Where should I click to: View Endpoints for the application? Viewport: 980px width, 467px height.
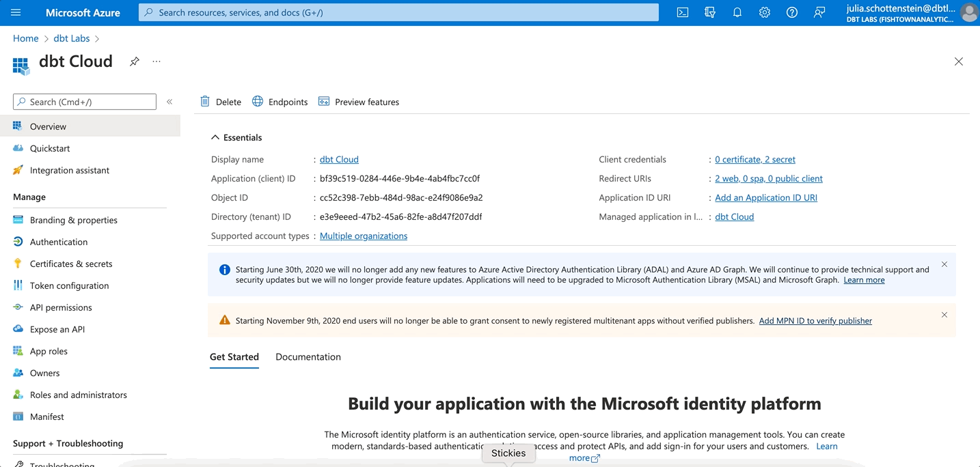tap(280, 101)
